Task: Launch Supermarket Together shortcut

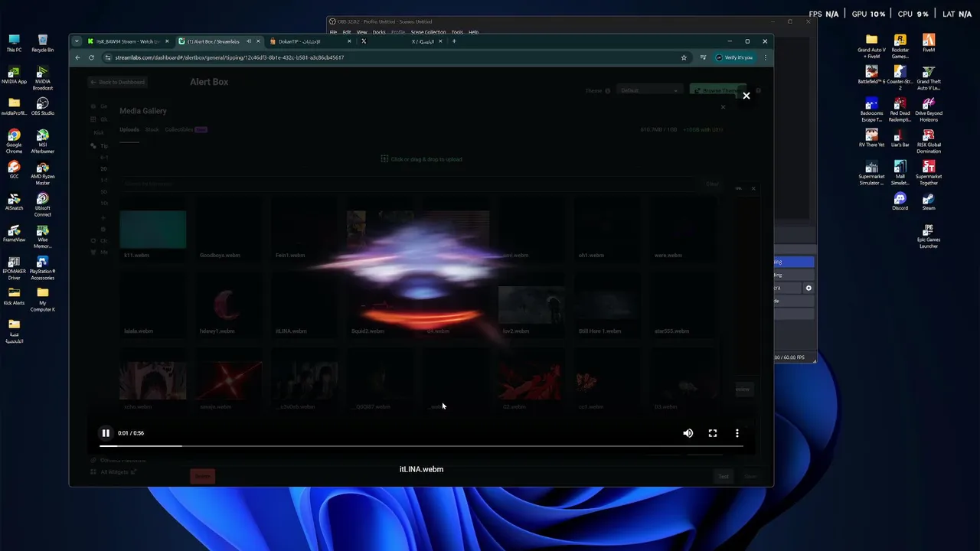Action: point(929,172)
